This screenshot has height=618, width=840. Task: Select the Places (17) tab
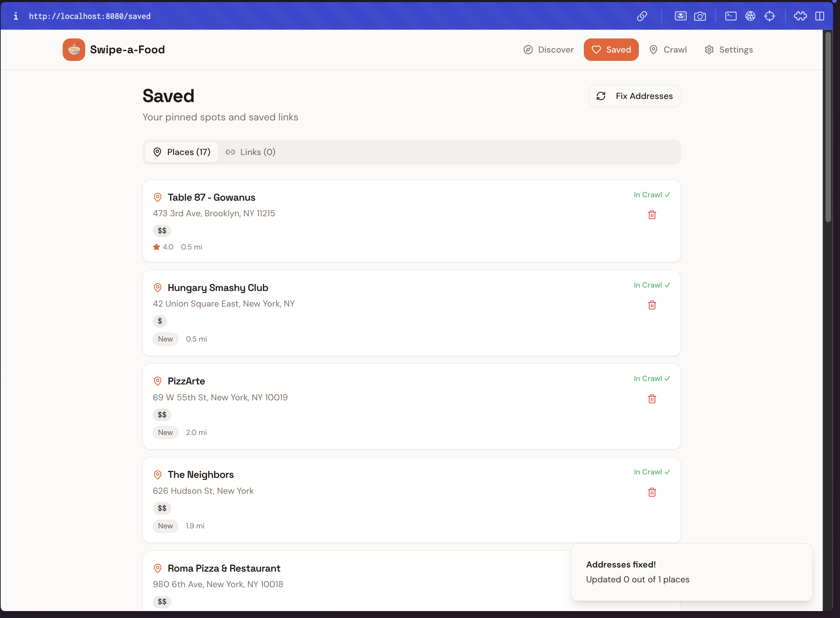point(181,152)
